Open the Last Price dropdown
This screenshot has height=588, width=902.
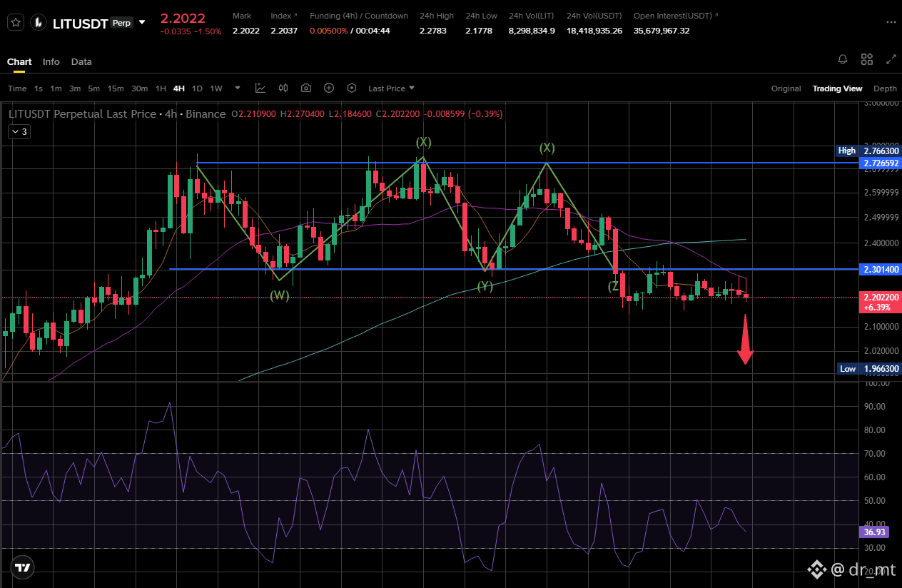[x=391, y=88]
